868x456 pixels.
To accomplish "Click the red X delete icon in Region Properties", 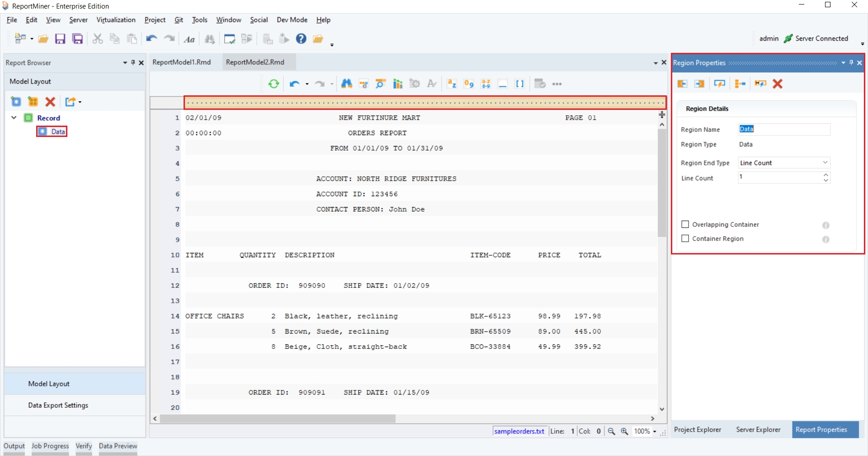I will (778, 84).
